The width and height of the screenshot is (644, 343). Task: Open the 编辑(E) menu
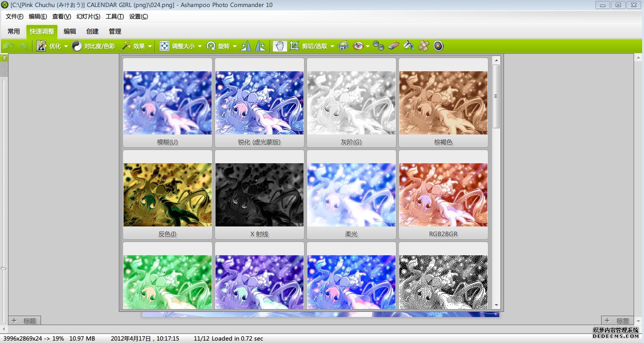tap(38, 17)
